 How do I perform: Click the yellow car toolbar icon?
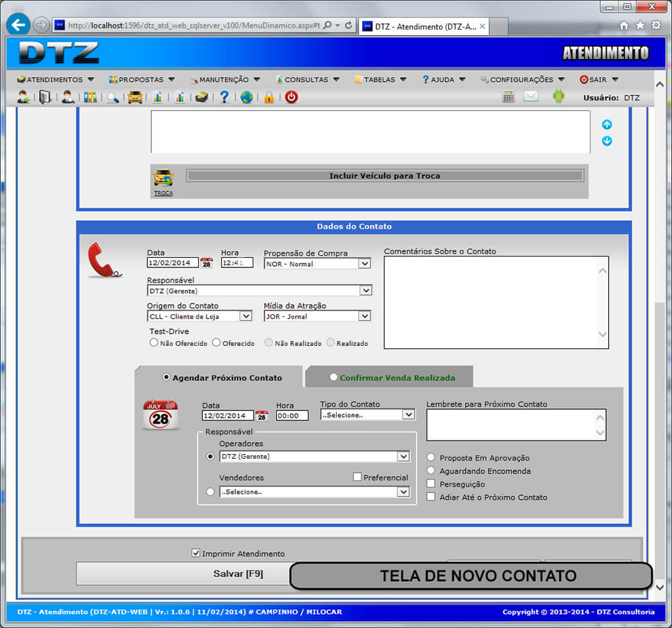pos(135,97)
